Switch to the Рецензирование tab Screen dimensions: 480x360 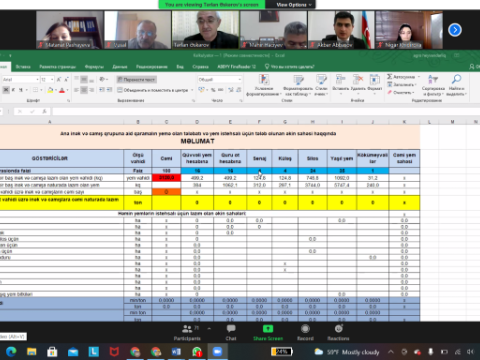[x=152, y=67]
